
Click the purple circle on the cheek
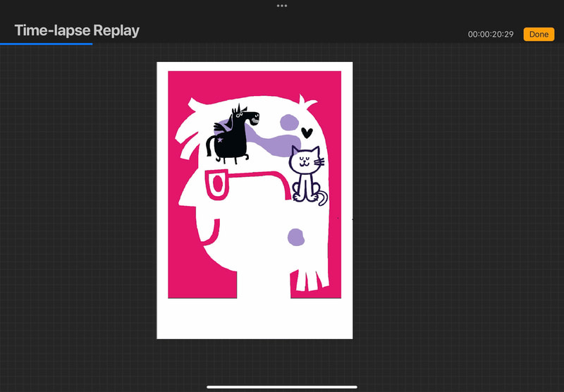pyautogui.click(x=296, y=237)
